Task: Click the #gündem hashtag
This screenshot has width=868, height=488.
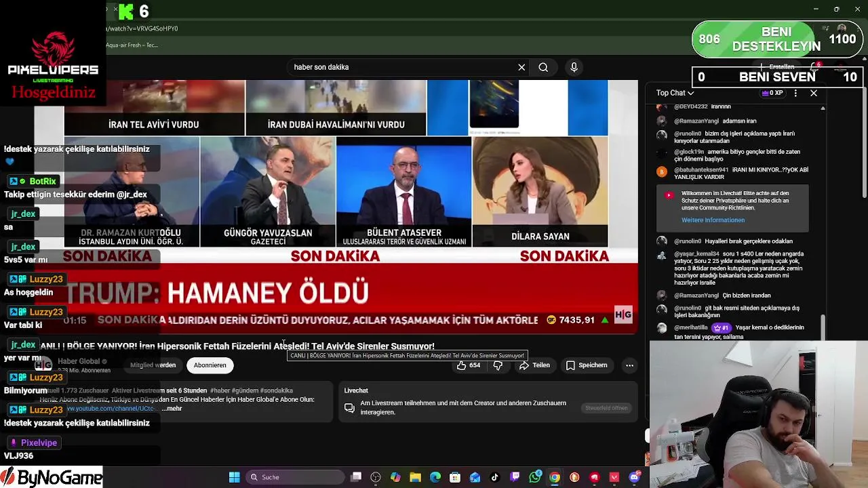Action: tap(244, 390)
